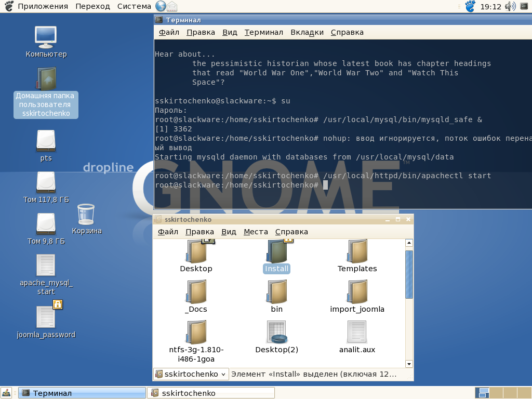Open the Переход panel menu
This screenshot has width=532, height=399.
click(92, 6)
